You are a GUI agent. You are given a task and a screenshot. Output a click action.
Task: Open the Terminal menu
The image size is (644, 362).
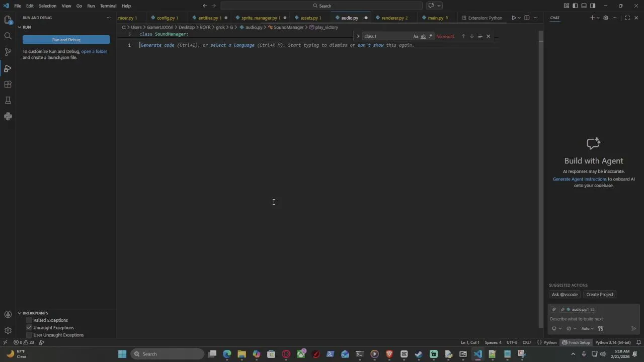(x=108, y=6)
